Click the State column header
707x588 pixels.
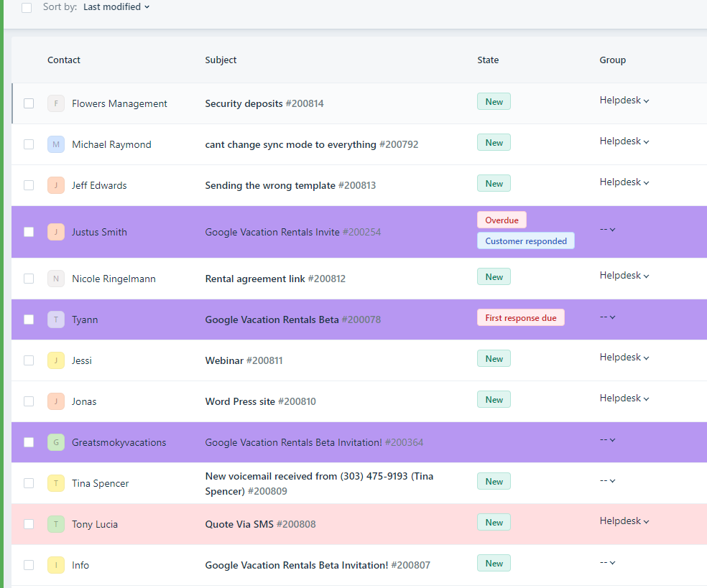488,60
